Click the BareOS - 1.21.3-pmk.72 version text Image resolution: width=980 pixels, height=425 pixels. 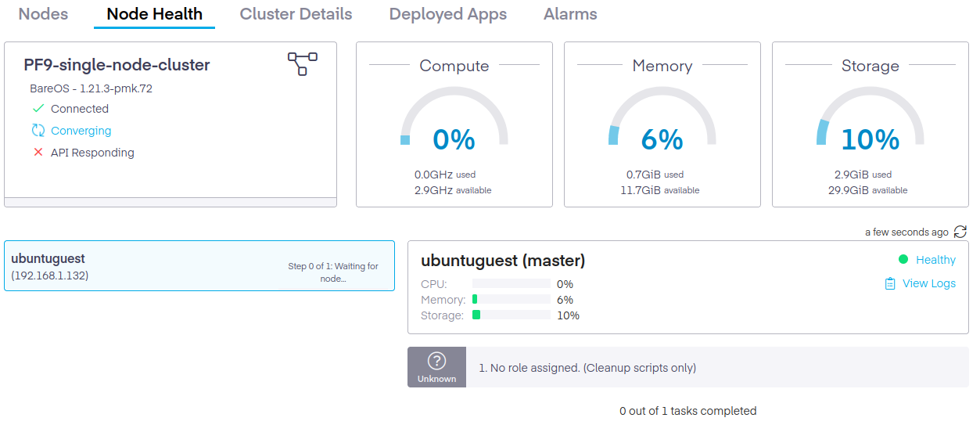92,88
